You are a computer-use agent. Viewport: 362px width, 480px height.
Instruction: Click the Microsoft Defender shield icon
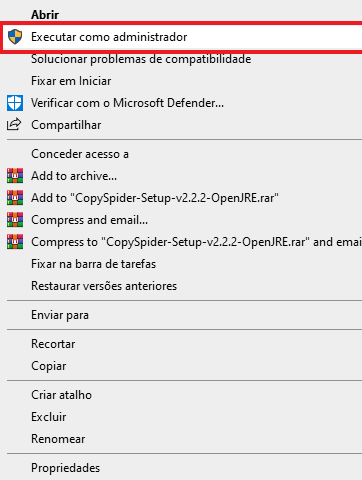pos(15,103)
